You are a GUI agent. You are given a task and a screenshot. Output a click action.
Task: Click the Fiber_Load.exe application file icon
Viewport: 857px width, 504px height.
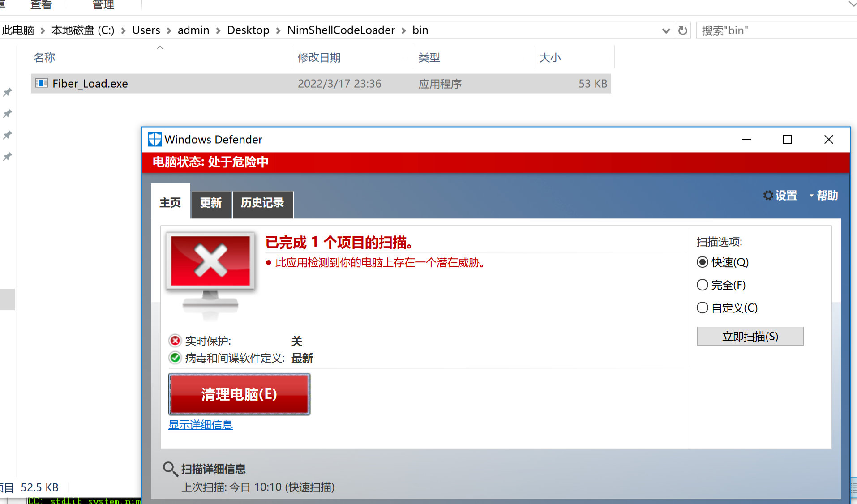point(42,83)
